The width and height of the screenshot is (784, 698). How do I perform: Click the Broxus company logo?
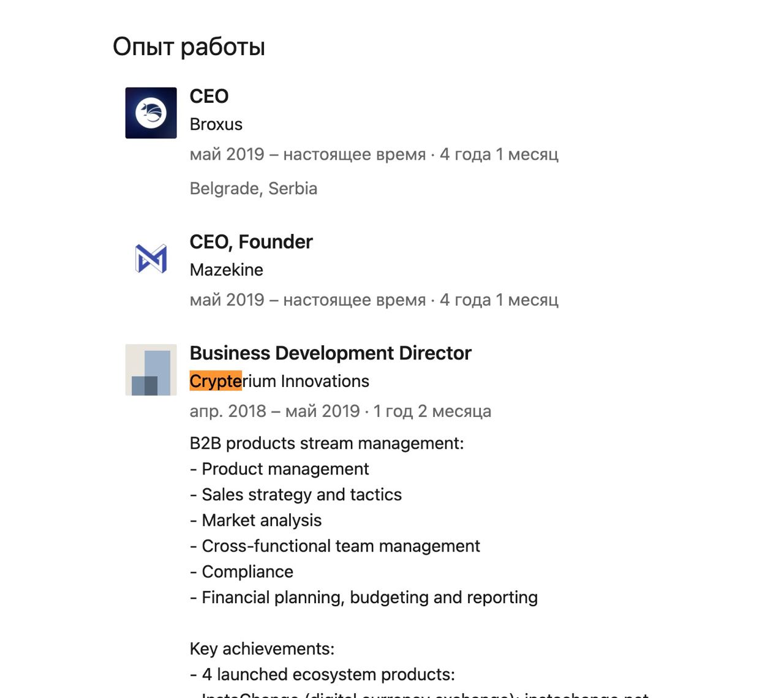click(x=151, y=113)
